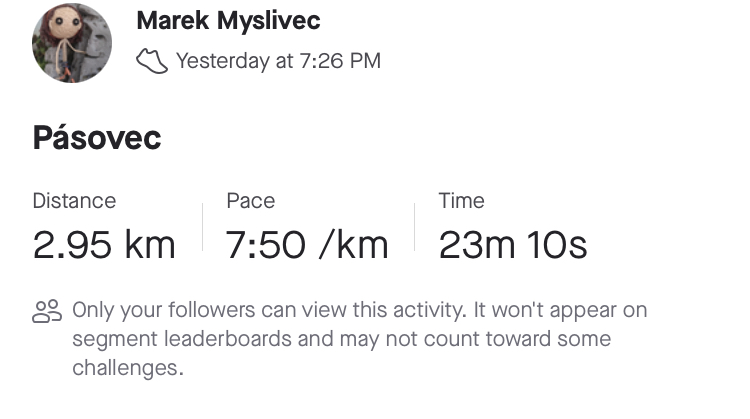Click the followers visibility icon
Screen dimensions: 750x419
[47, 311]
